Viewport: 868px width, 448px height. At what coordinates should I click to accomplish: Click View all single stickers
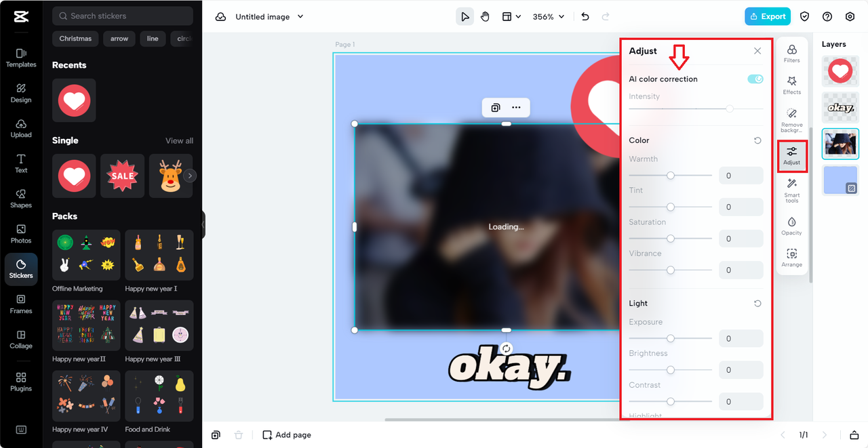coord(179,141)
